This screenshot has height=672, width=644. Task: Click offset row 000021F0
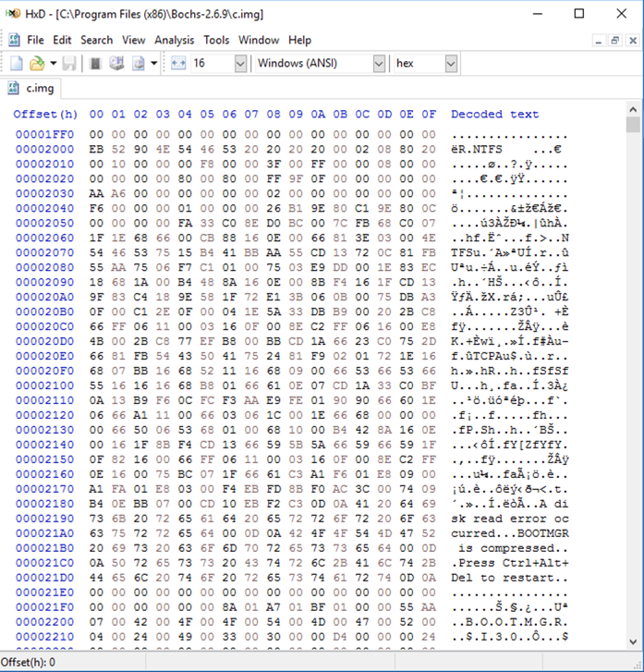pos(44,607)
